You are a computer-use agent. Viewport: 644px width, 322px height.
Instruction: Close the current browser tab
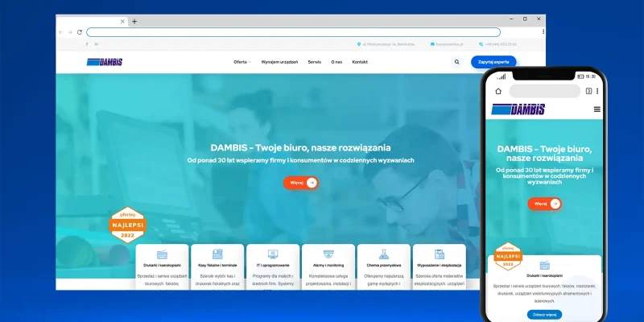coord(122,22)
